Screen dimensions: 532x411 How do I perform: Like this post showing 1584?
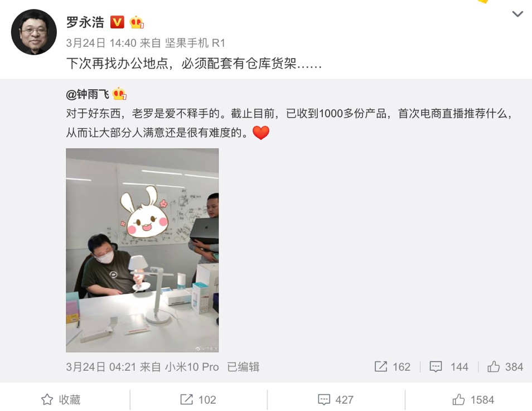point(473,400)
